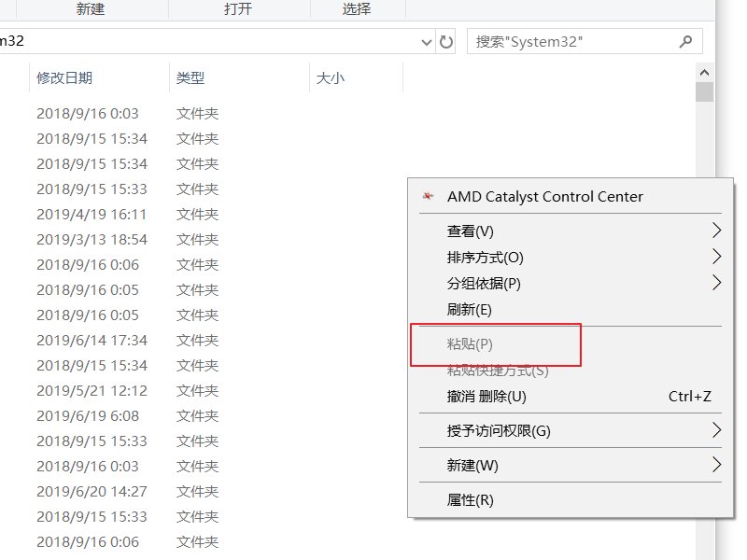This screenshot has height=560, width=747.
Task: Click the scrollbar up arrow
Action: [704, 72]
